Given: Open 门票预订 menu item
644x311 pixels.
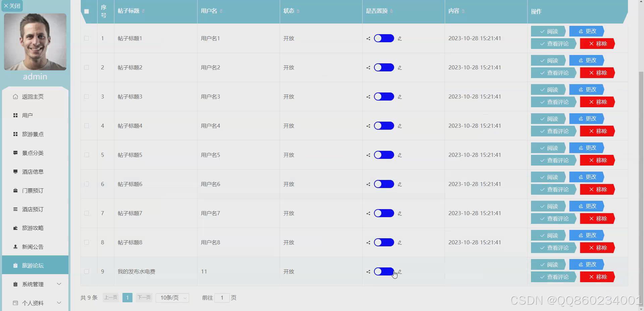Looking at the screenshot, I should pos(35,190).
